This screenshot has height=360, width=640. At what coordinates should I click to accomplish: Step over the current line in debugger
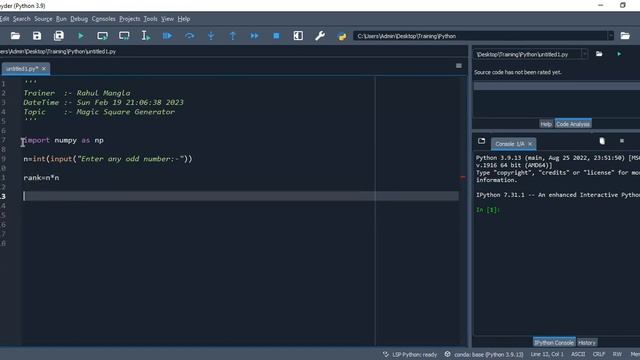(189, 36)
